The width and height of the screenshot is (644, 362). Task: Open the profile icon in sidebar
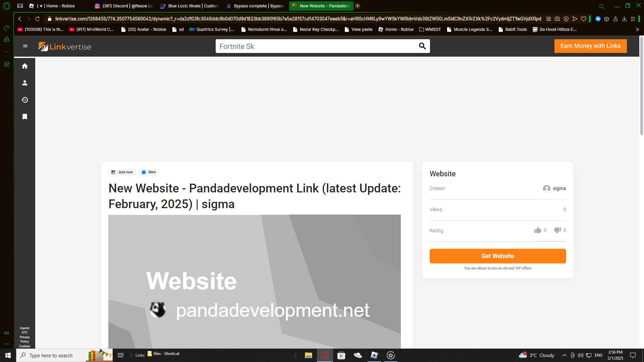(24, 83)
